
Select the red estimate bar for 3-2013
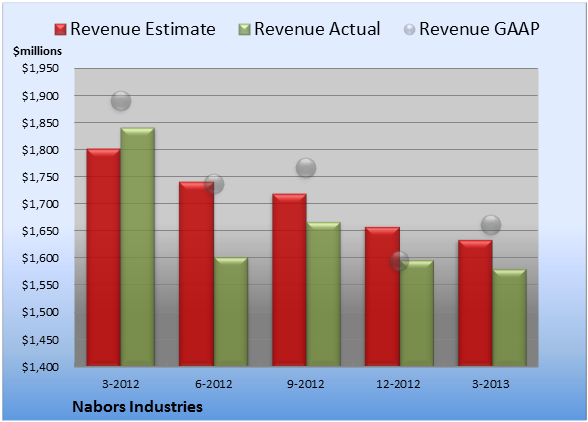click(x=475, y=303)
